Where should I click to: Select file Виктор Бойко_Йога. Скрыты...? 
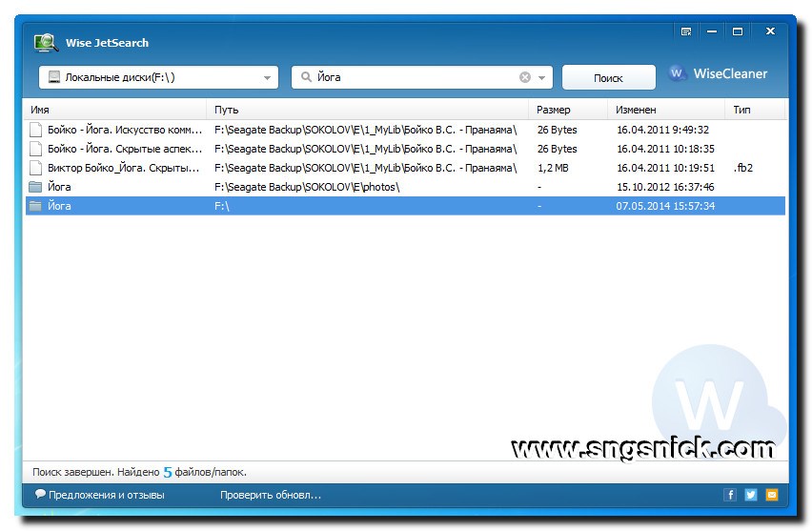coord(123,168)
